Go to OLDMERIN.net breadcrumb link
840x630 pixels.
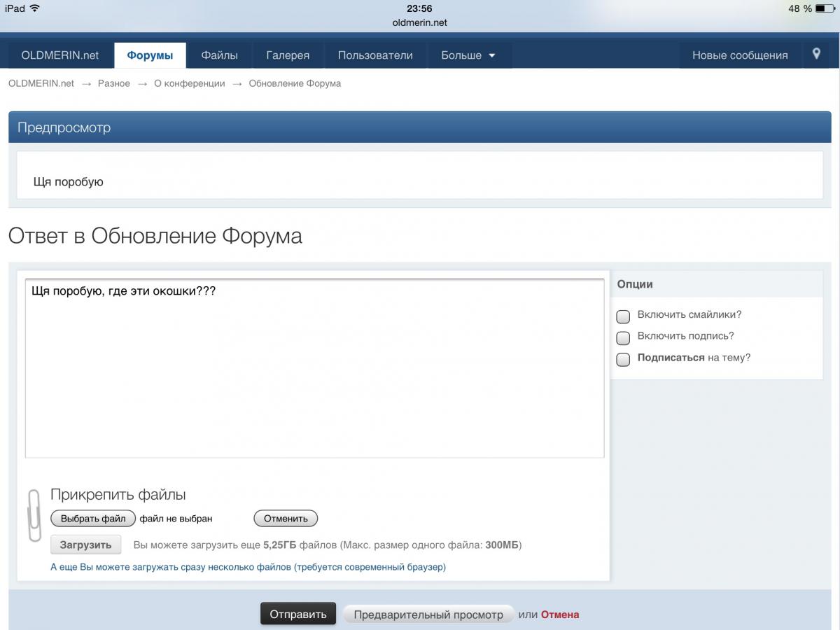[41, 83]
